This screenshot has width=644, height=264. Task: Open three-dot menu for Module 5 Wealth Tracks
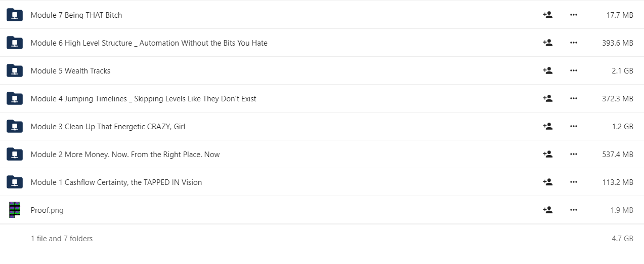pos(573,70)
